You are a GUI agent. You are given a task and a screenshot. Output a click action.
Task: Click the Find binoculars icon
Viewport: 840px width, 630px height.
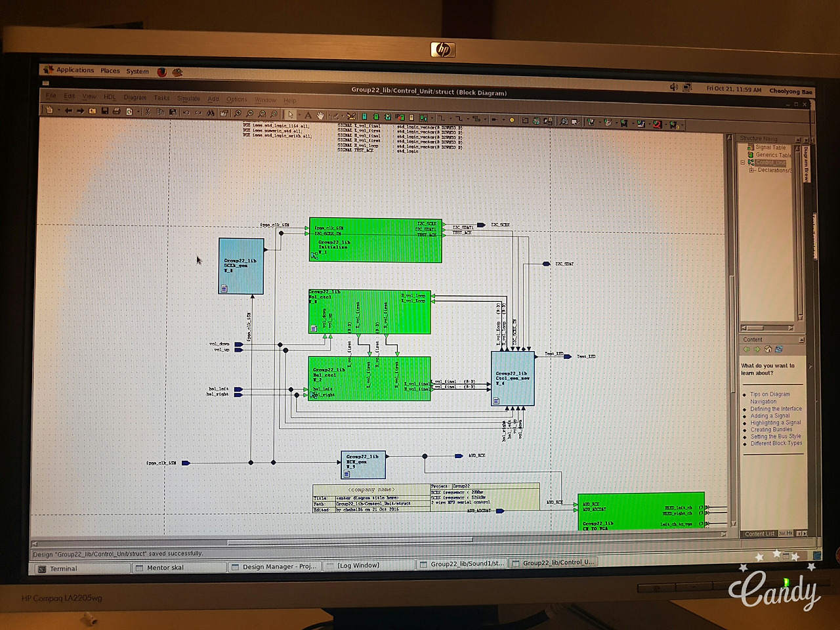coord(211,113)
